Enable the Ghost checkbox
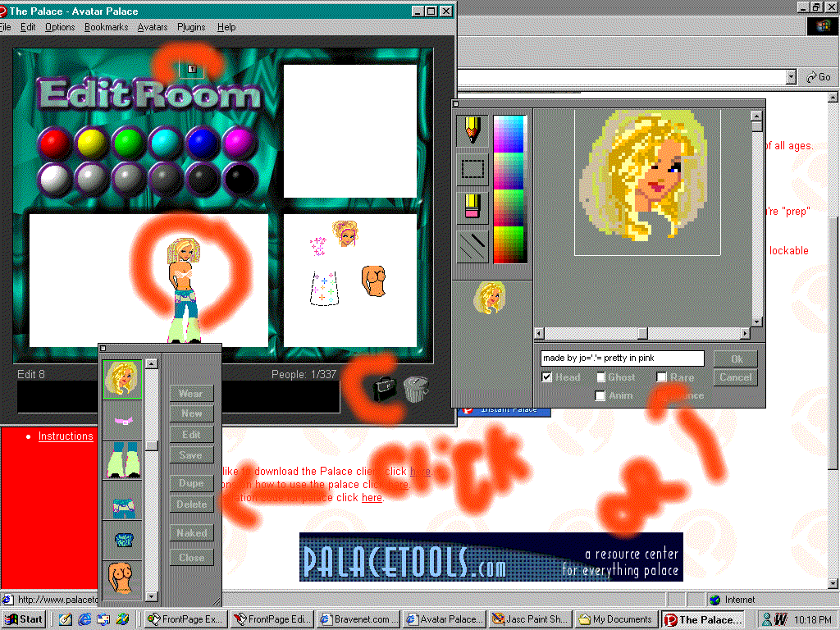840x630 pixels. (x=601, y=377)
